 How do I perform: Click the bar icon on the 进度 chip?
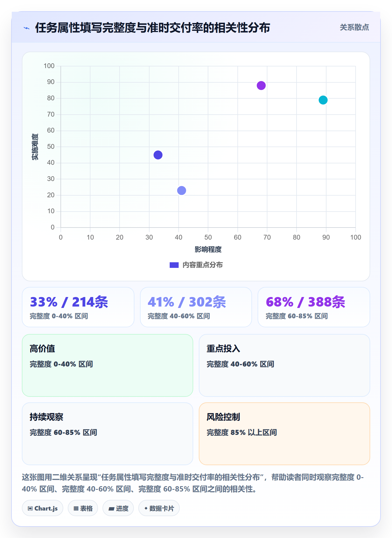tap(111, 509)
